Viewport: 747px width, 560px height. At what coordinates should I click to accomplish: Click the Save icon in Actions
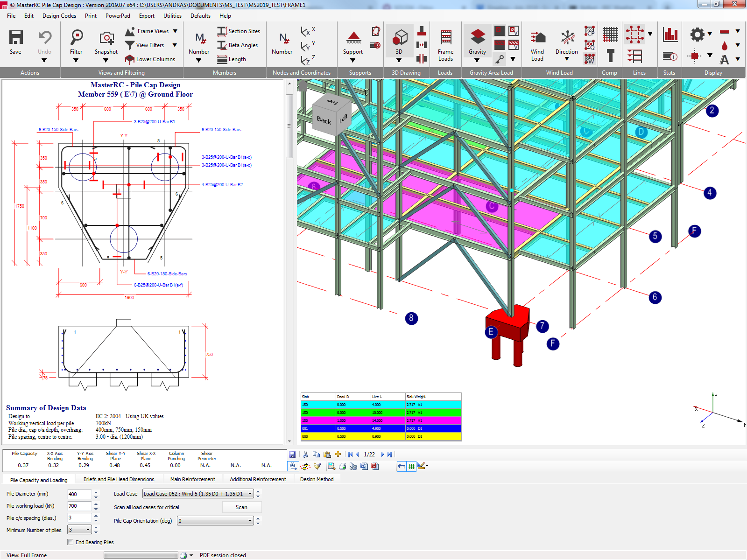15,38
